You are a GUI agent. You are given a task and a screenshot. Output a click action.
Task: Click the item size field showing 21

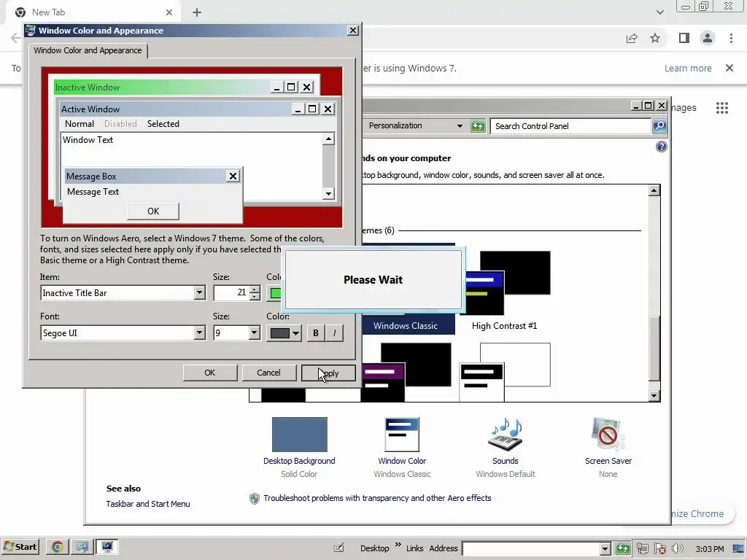[231, 293]
